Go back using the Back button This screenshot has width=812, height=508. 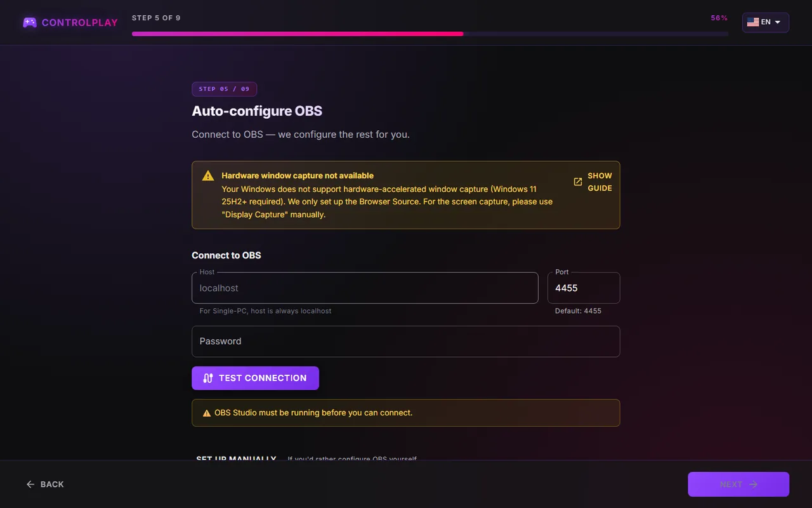45,485
